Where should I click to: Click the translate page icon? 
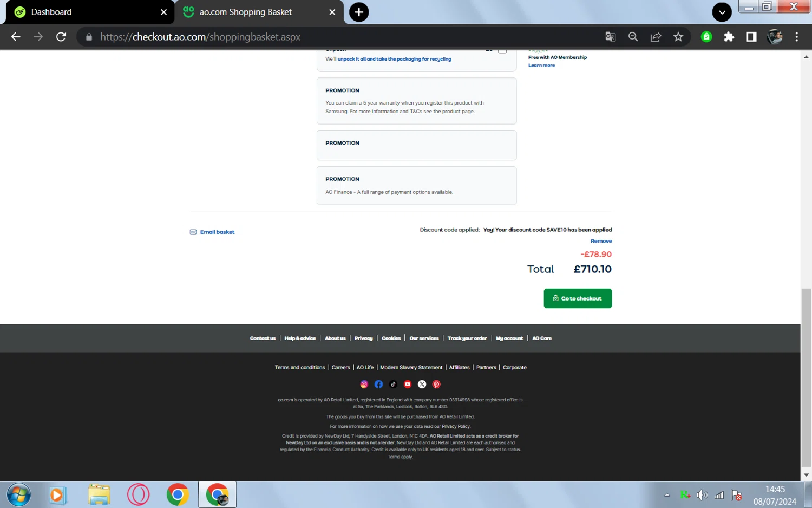coord(611,37)
